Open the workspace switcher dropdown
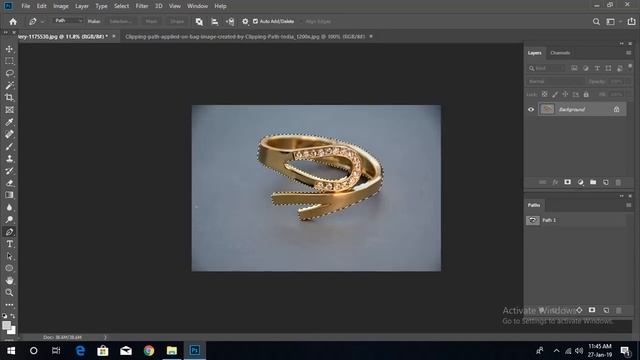The image size is (640, 360). (x=613, y=22)
